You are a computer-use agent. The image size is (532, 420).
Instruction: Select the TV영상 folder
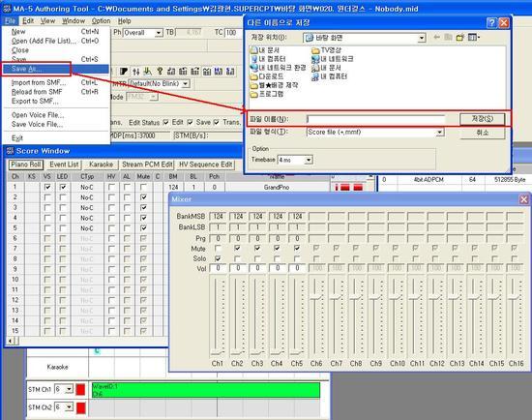click(326, 50)
